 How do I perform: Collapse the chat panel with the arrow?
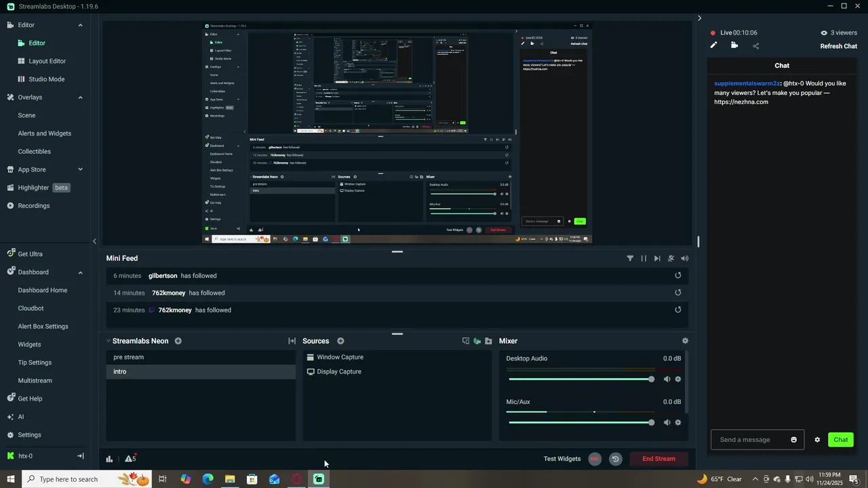[x=699, y=18]
